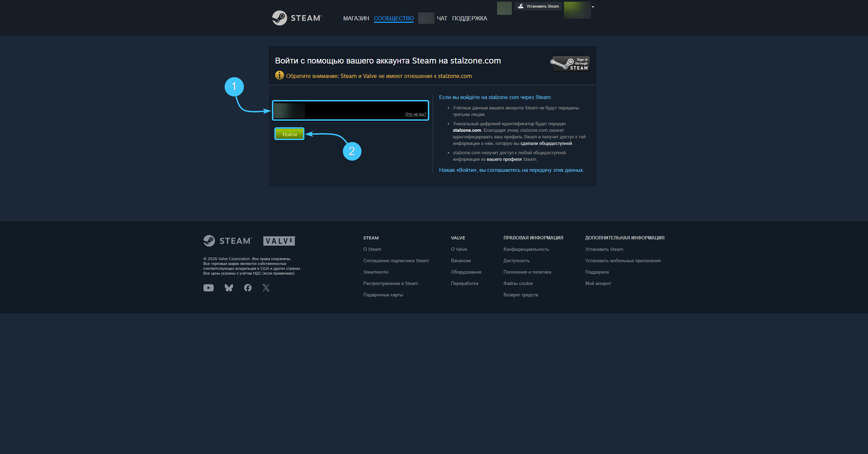
Task: Open the Facebook icon in the footer
Action: pos(248,288)
